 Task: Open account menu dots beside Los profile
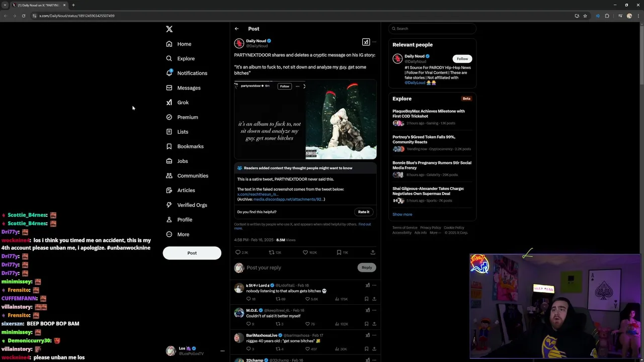[222, 351]
